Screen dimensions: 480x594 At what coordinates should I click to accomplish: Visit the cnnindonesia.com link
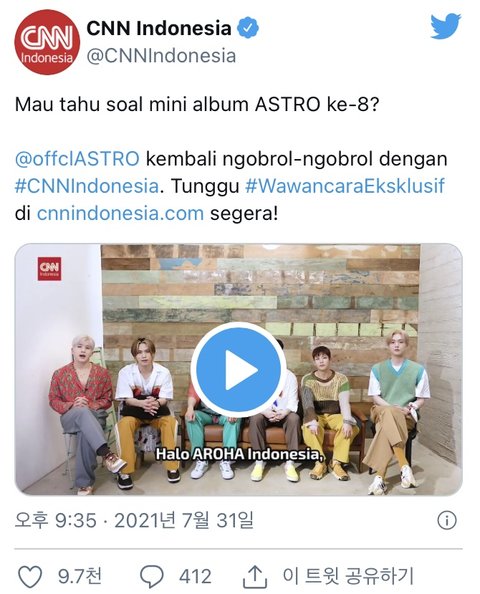pyautogui.click(x=120, y=213)
